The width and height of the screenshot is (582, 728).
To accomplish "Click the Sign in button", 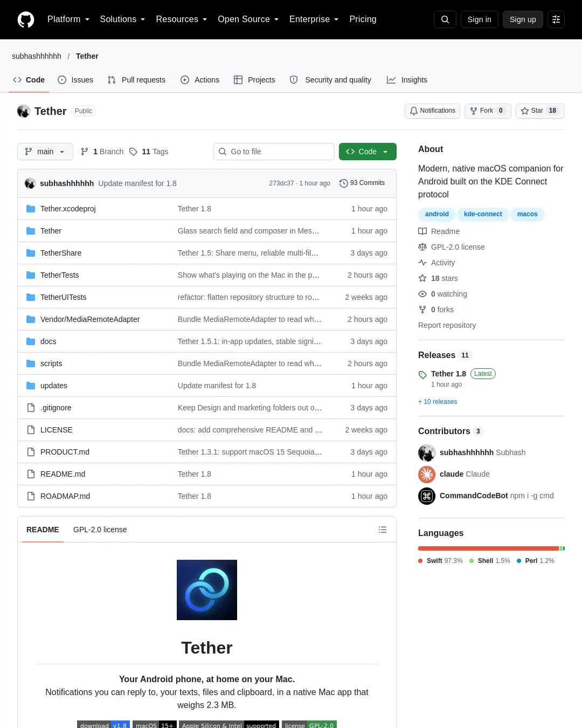I will pyautogui.click(x=480, y=19).
